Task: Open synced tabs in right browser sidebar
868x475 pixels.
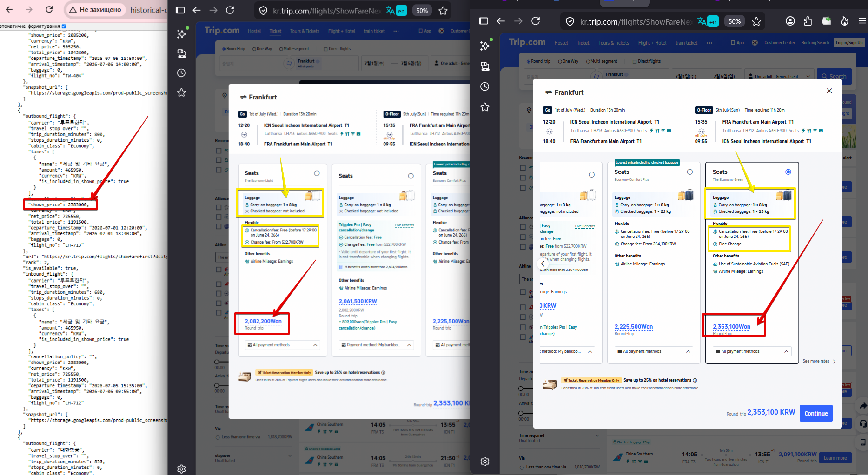Action: [x=485, y=66]
